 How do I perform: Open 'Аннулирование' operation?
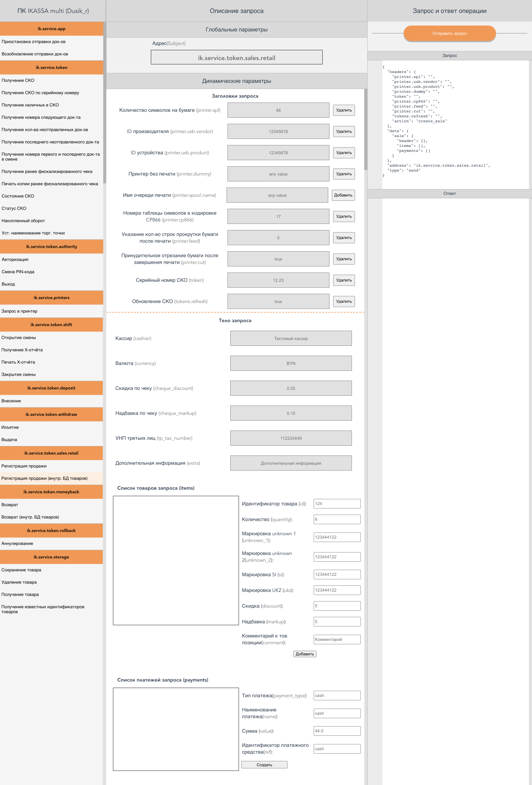17,544
